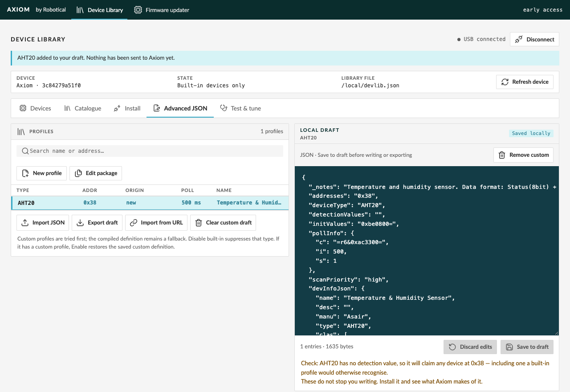This screenshot has width=570, height=392.
Task: Click the Firmware updater chip icon
Action: [x=138, y=10]
